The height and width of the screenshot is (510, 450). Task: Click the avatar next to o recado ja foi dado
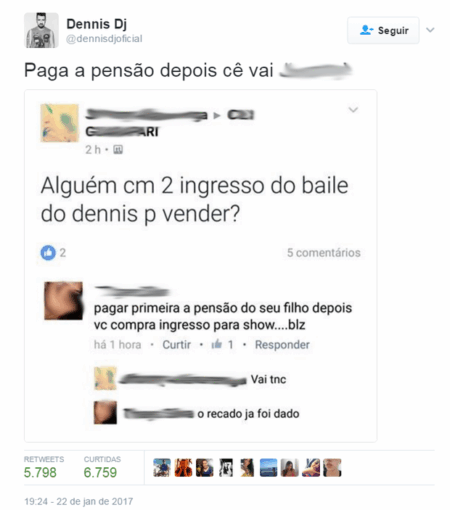click(x=105, y=413)
